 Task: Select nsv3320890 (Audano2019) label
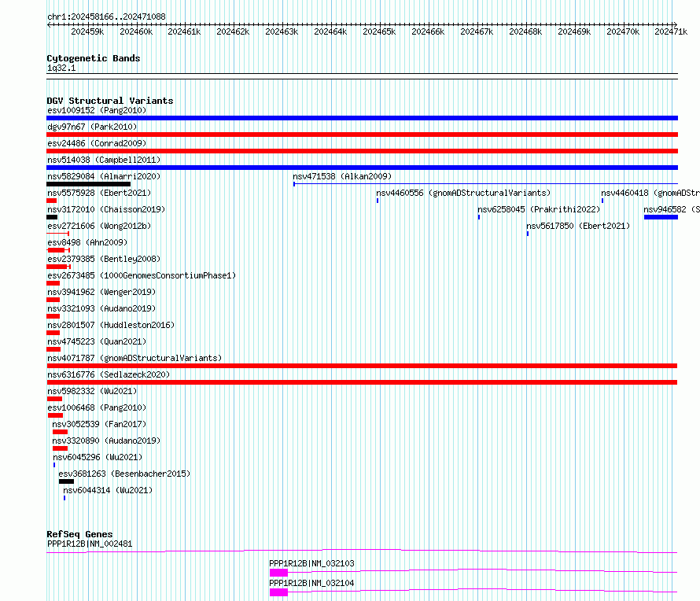tap(106, 441)
